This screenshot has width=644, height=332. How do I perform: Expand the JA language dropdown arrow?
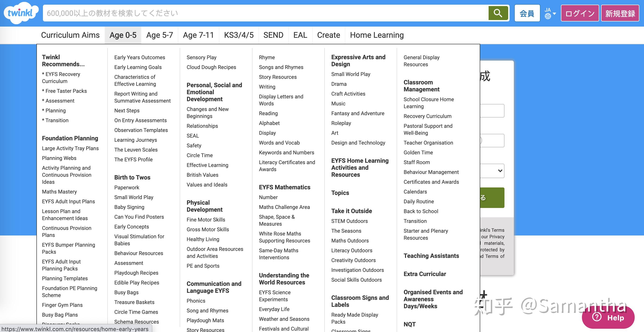coord(554,14)
